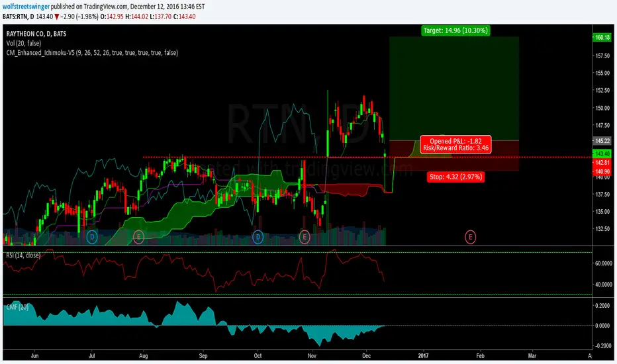Click the BATS:RTN, D symbol header text
Viewport: 617px width, 364px height.
coord(18,17)
